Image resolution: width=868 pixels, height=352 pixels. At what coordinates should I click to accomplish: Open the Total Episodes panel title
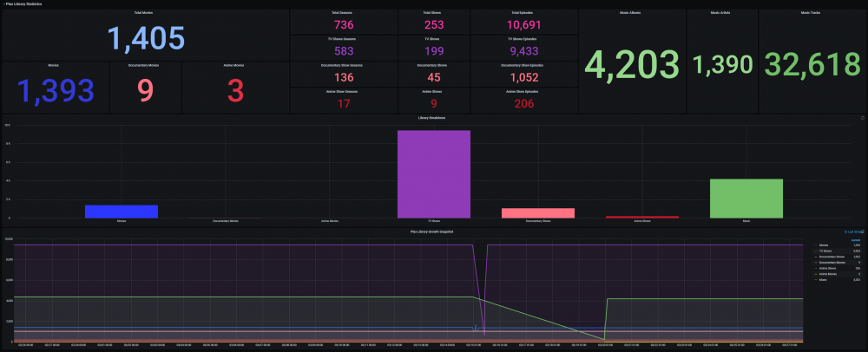point(523,12)
